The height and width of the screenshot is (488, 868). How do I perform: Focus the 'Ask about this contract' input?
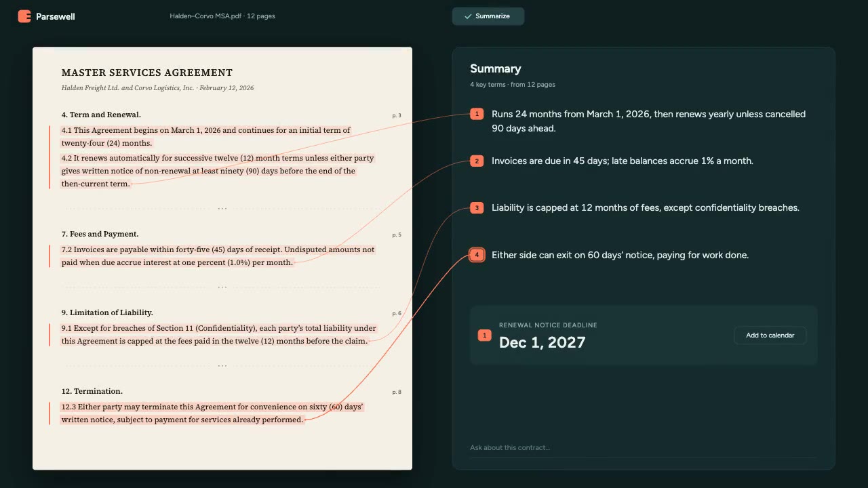click(643, 448)
